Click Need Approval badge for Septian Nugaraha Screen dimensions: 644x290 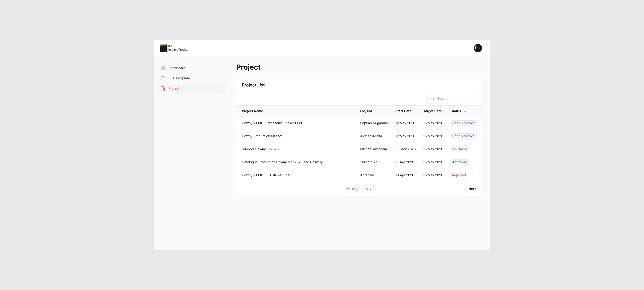(x=463, y=123)
